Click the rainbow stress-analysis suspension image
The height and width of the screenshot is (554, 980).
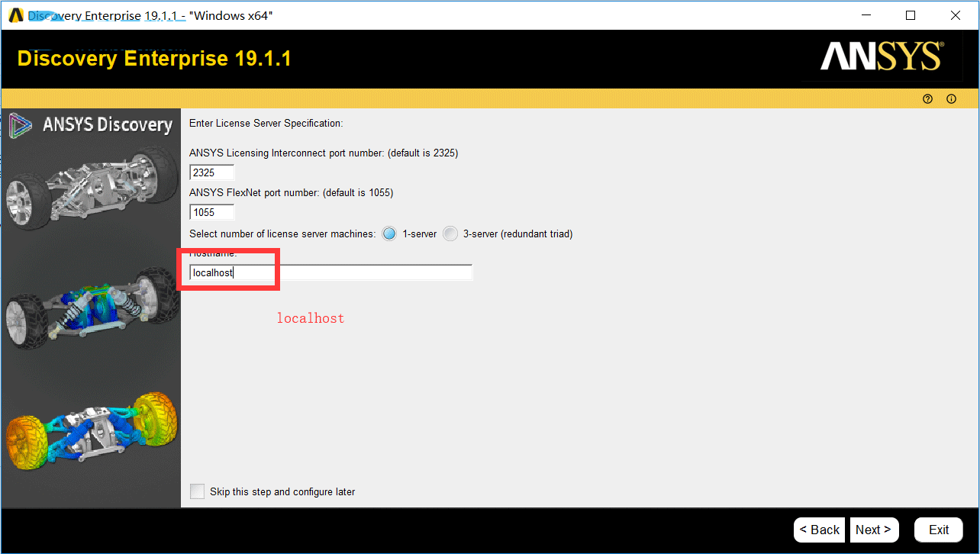pyautogui.click(x=91, y=432)
